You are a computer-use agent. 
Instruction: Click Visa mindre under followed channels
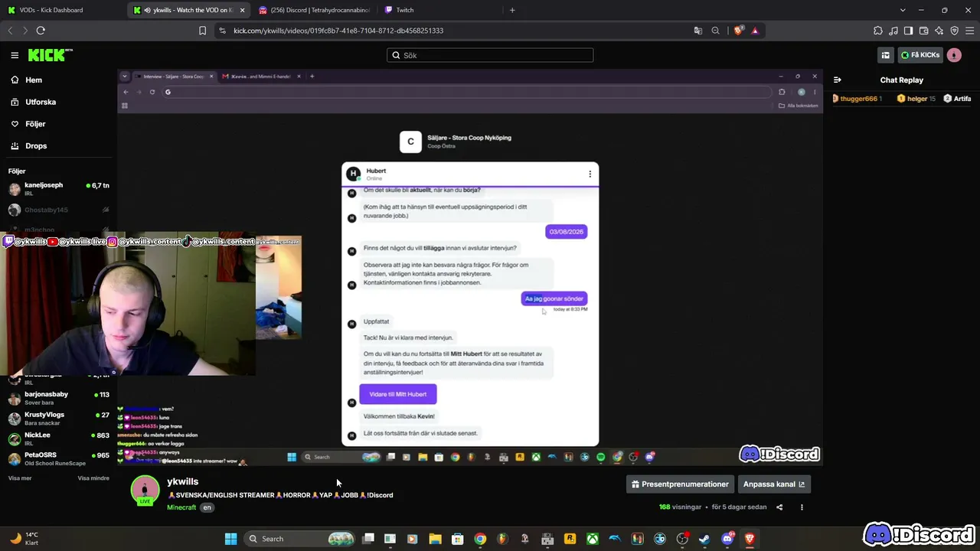pos(93,478)
